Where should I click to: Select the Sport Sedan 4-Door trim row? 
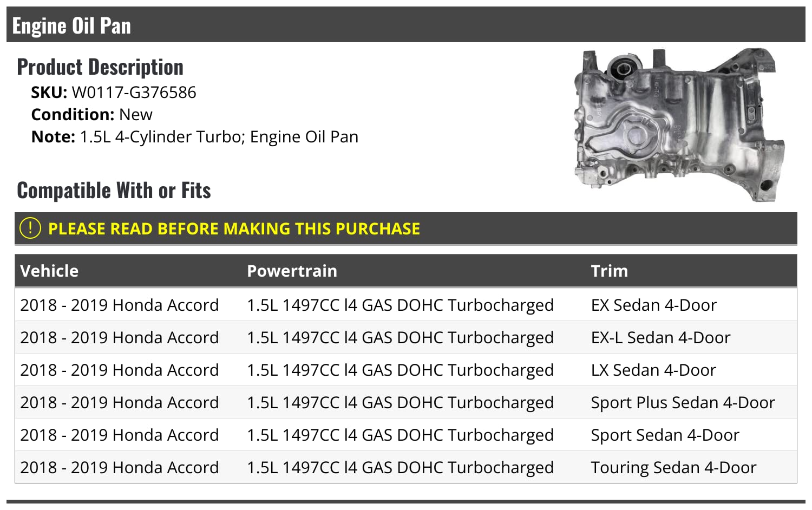pos(665,435)
